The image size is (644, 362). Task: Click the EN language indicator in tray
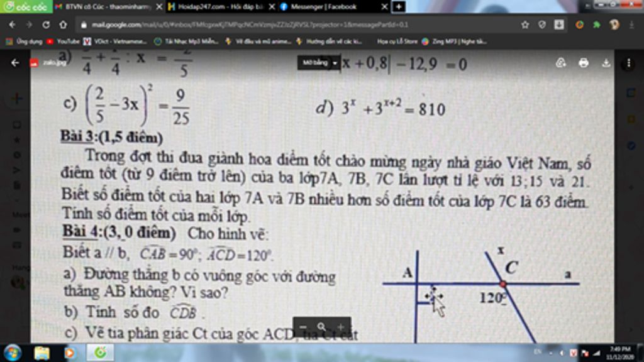point(538,352)
